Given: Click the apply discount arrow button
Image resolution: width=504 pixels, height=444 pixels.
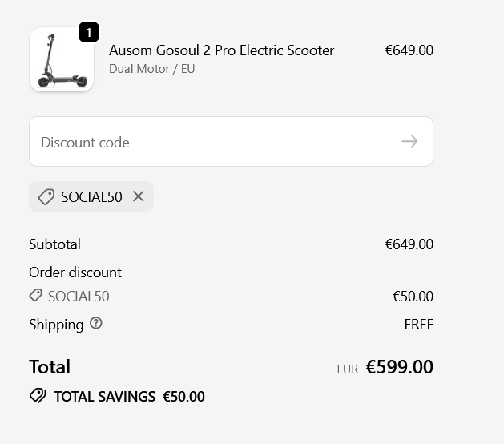Looking at the screenshot, I should pyautogui.click(x=409, y=142).
